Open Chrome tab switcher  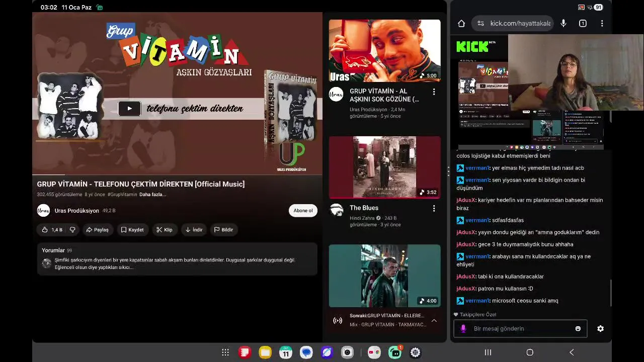(583, 23)
